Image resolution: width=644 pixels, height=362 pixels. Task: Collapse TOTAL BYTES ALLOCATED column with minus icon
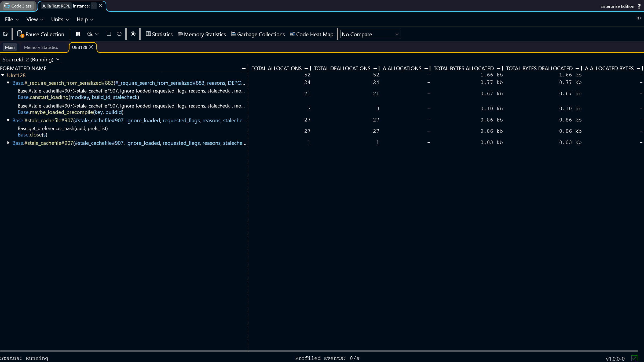coord(499,68)
